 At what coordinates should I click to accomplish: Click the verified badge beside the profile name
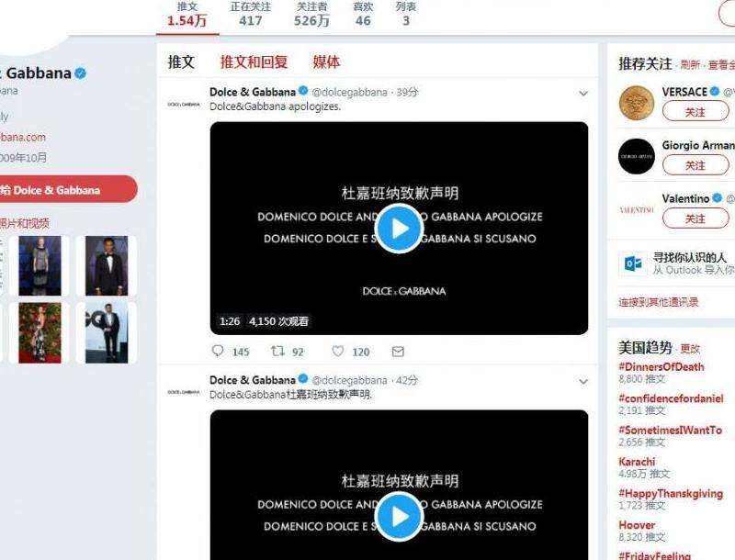pos(81,73)
